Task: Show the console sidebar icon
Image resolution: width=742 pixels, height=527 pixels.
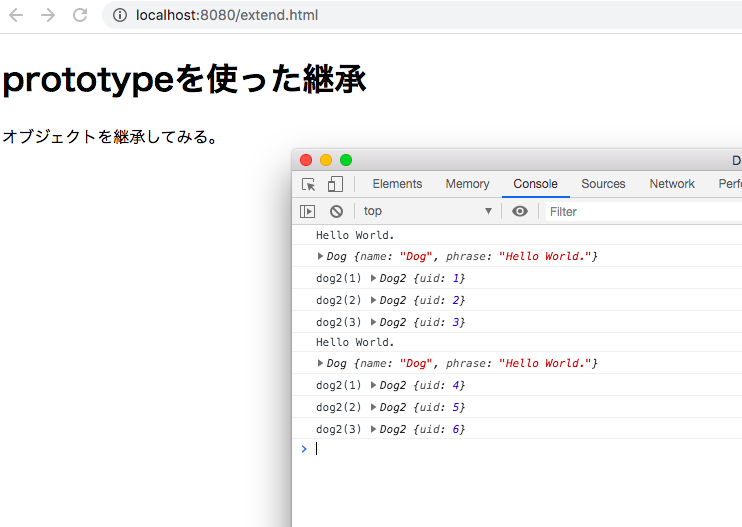Action: [x=308, y=211]
